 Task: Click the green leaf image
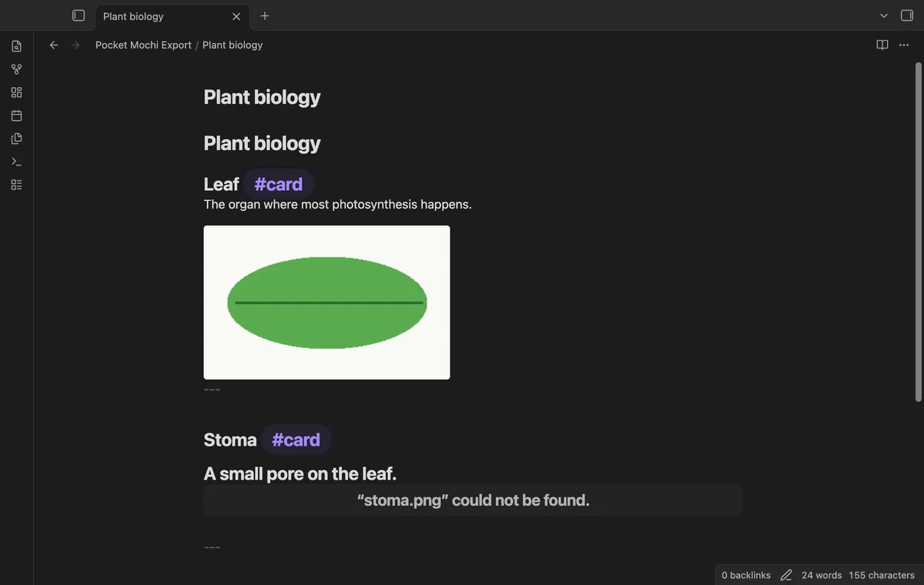coord(326,303)
